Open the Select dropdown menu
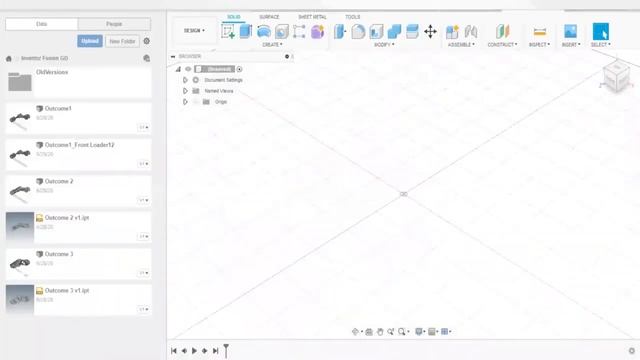The width and height of the screenshot is (640, 360). pos(601,44)
